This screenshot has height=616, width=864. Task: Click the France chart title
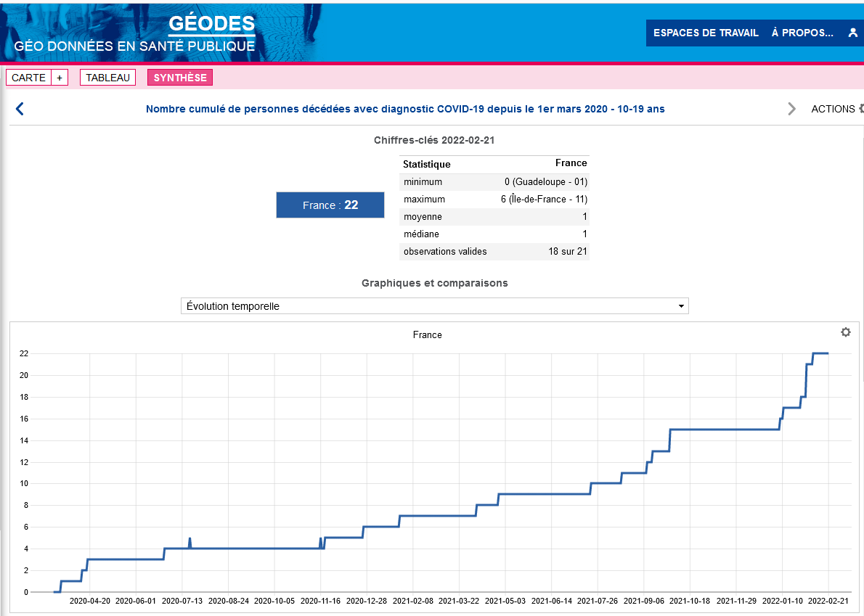[x=427, y=334]
